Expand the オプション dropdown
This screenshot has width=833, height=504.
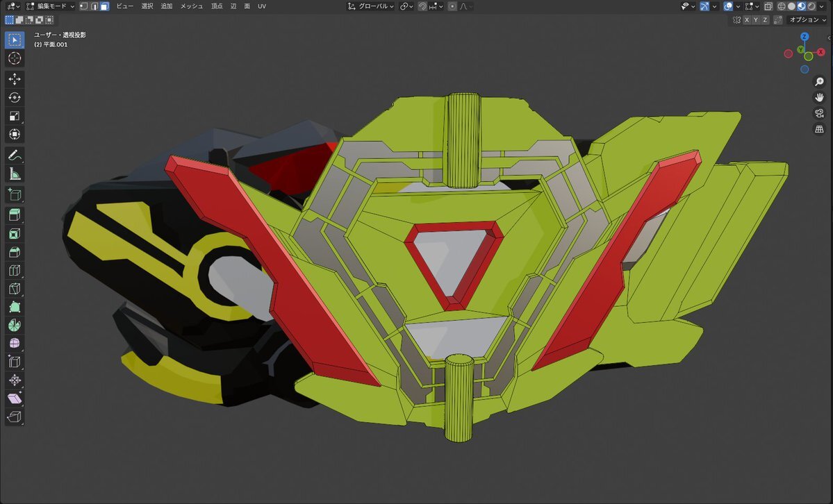tap(807, 20)
